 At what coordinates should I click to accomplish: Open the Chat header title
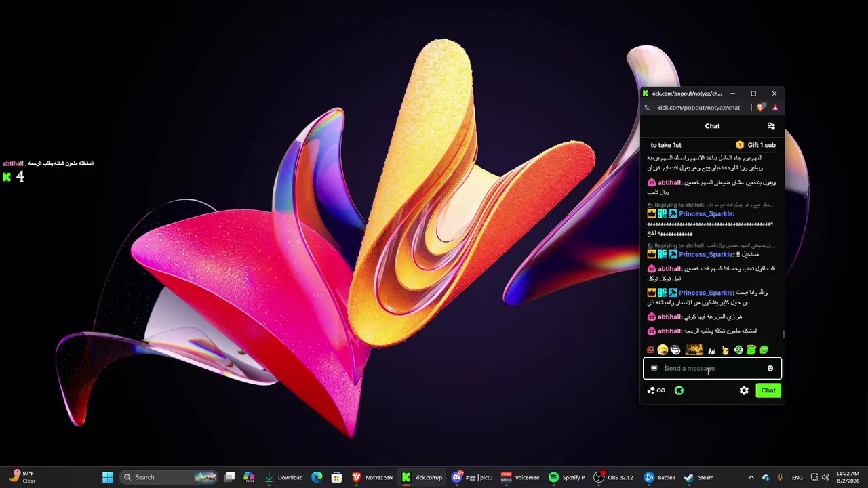point(712,126)
